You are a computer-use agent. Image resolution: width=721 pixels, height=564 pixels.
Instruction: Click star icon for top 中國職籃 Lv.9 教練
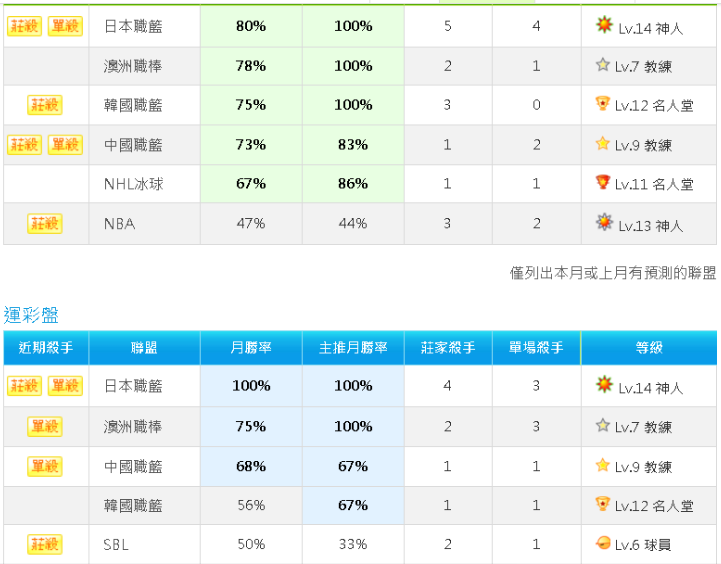click(x=602, y=144)
